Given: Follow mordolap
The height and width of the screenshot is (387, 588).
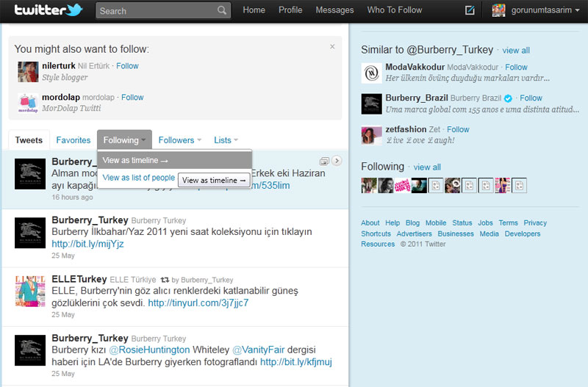Looking at the screenshot, I should click(x=132, y=98).
